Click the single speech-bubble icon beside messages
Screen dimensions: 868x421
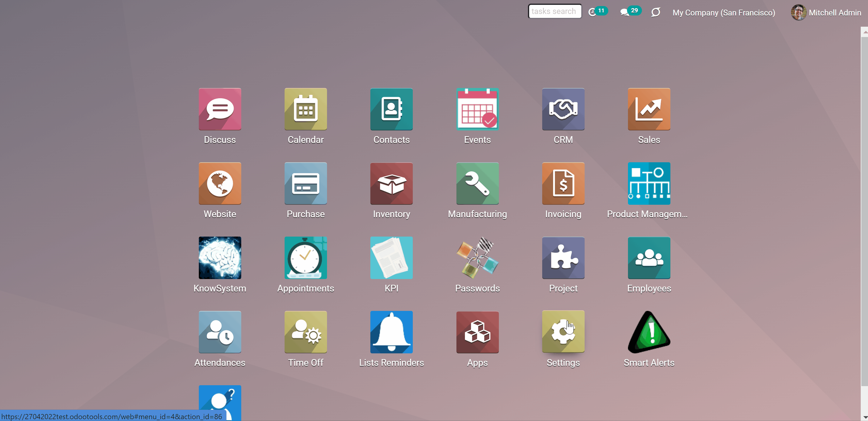(655, 12)
